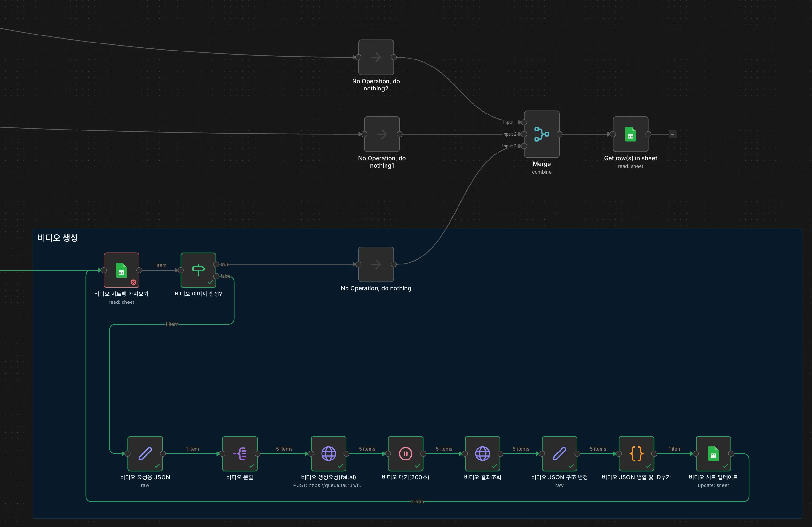The width and height of the screenshot is (812, 527).
Task: Click the plus button after Get row(s) node
Action: (x=673, y=134)
